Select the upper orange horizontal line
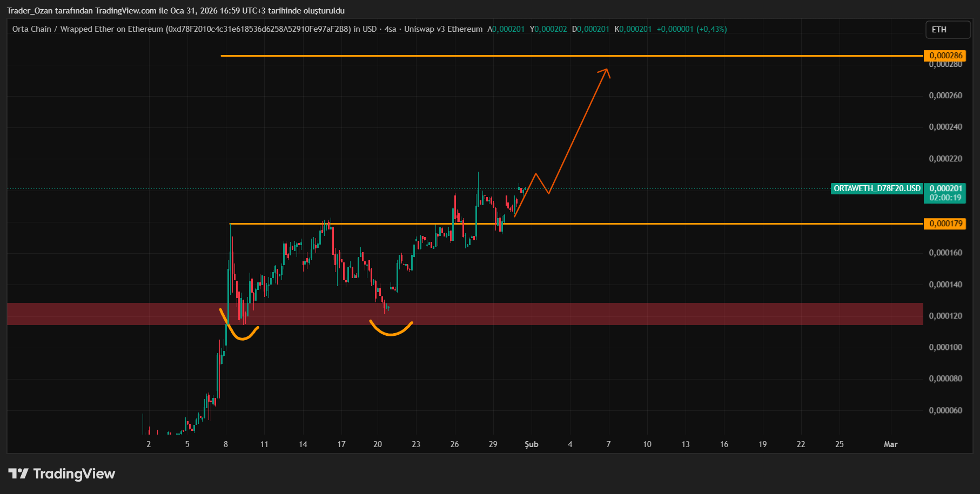 click(x=572, y=56)
